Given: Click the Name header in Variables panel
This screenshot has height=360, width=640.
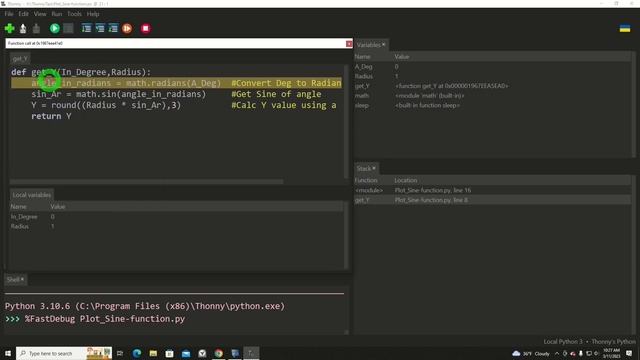Looking at the screenshot, I should 362,57.
